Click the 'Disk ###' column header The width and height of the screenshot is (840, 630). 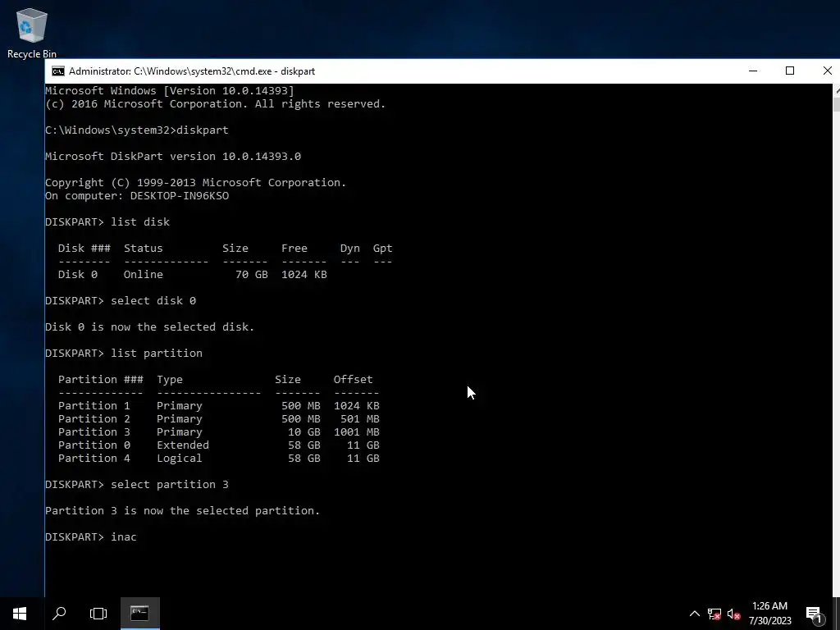point(84,249)
